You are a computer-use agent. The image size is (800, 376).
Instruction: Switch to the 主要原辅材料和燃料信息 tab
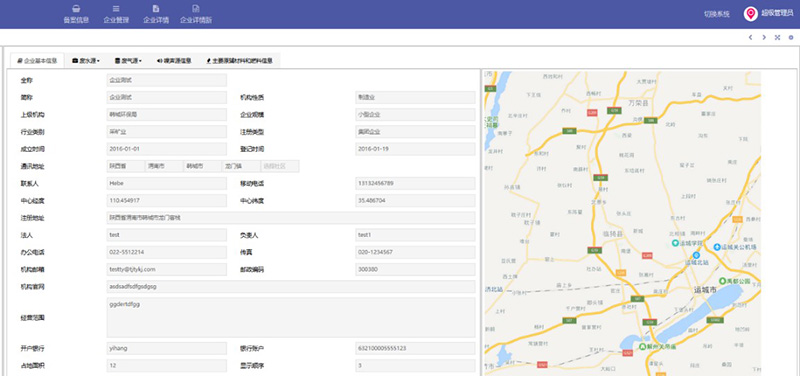tap(239, 61)
